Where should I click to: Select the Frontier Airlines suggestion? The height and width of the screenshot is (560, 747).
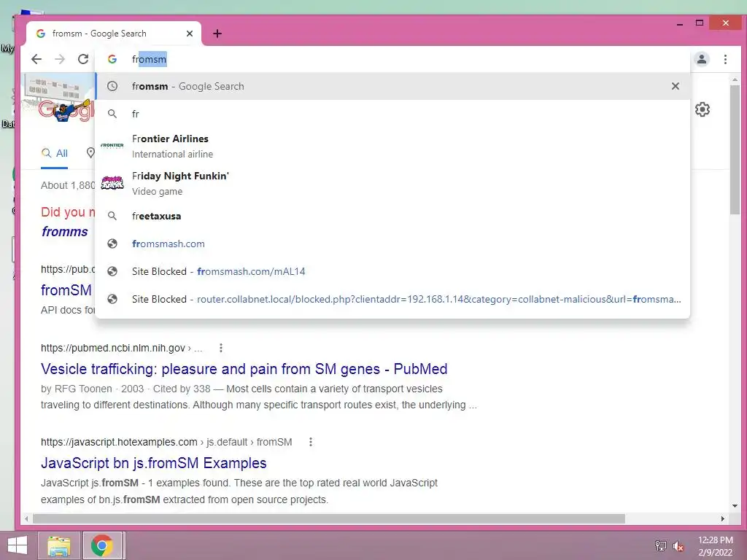(x=392, y=146)
